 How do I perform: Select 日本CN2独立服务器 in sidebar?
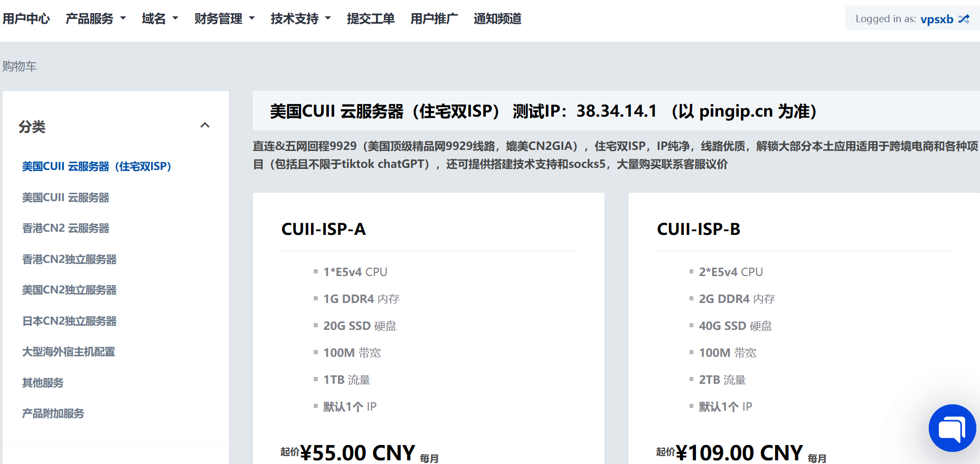69,321
